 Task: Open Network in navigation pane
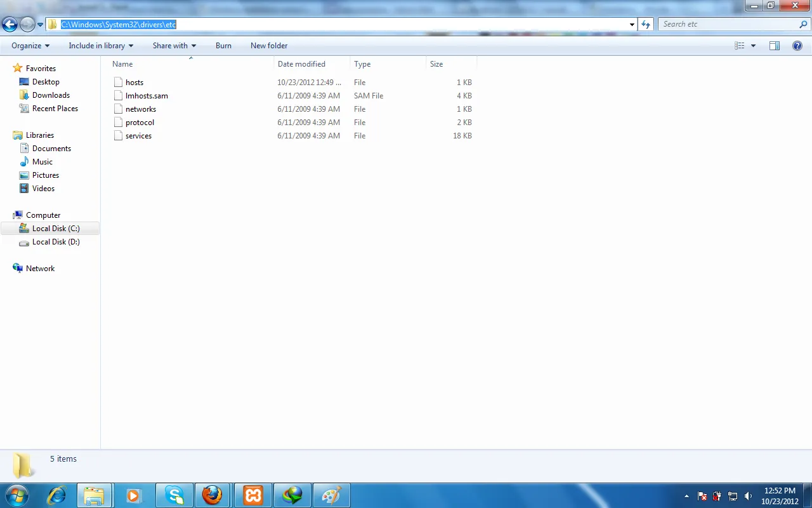pyautogui.click(x=40, y=269)
